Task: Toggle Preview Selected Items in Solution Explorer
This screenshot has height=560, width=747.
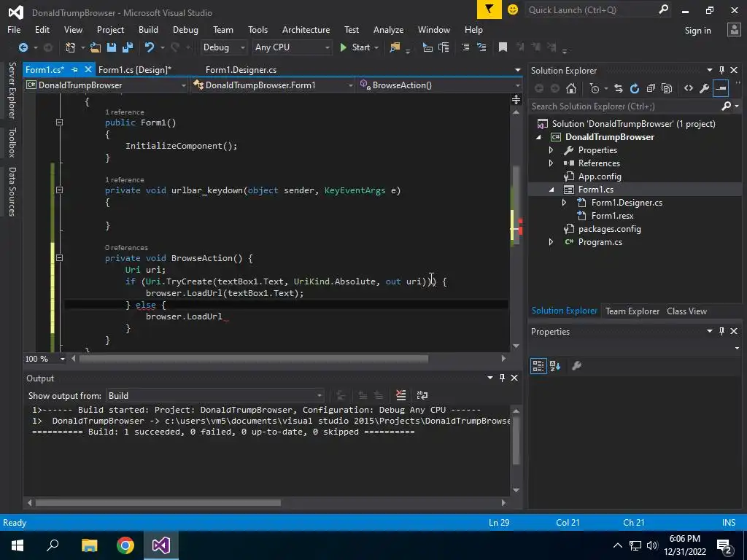Action: pyautogui.click(x=721, y=88)
